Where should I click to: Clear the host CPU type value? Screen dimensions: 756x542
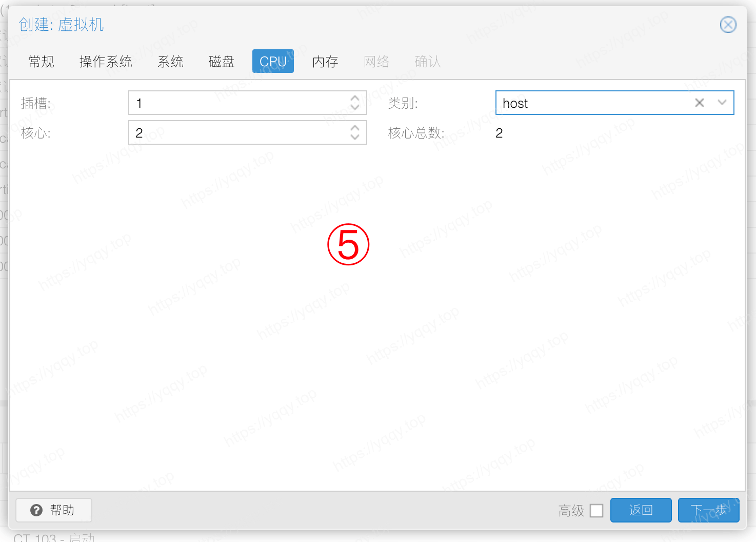click(x=699, y=103)
